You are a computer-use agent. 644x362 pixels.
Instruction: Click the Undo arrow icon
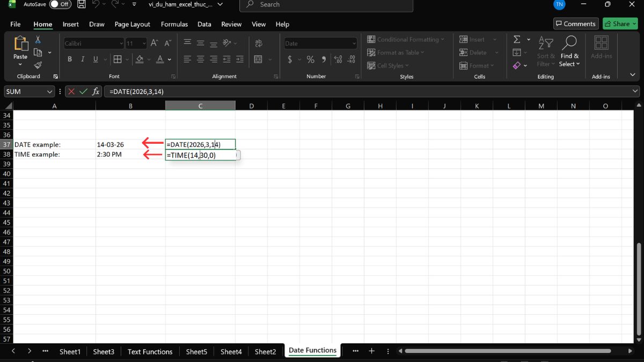(x=96, y=4)
